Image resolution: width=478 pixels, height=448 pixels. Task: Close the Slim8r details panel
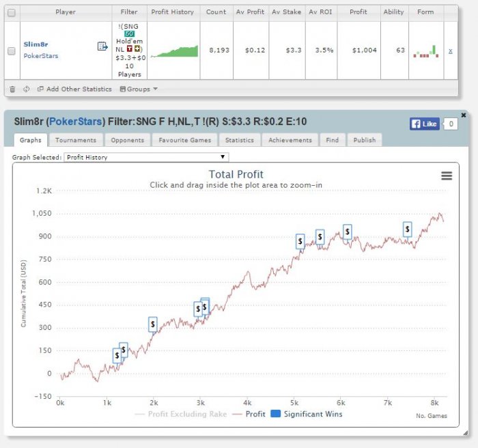coord(464,115)
